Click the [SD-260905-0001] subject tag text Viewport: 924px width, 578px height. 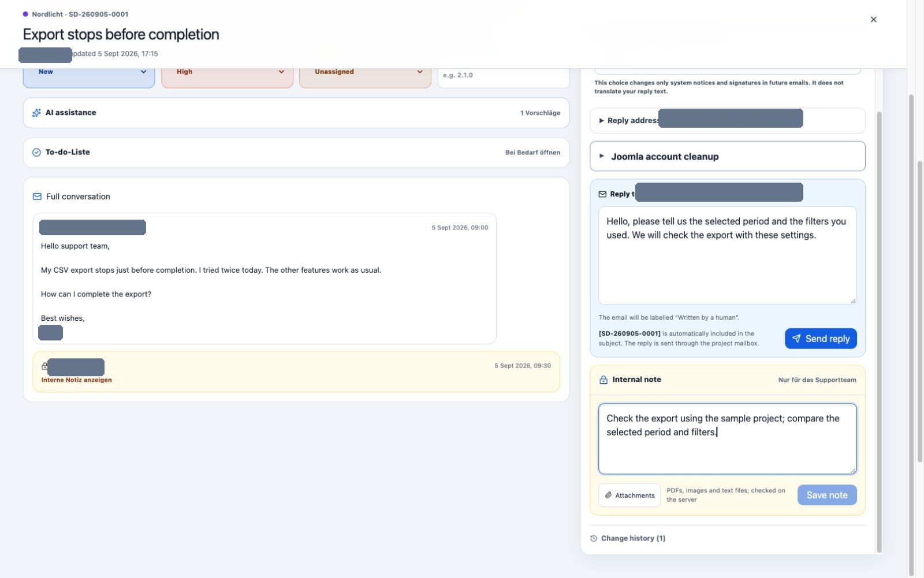click(x=629, y=334)
